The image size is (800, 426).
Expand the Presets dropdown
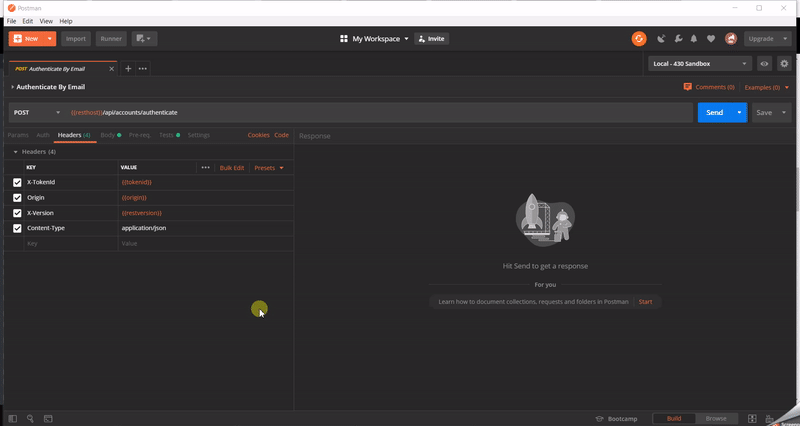[269, 168]
